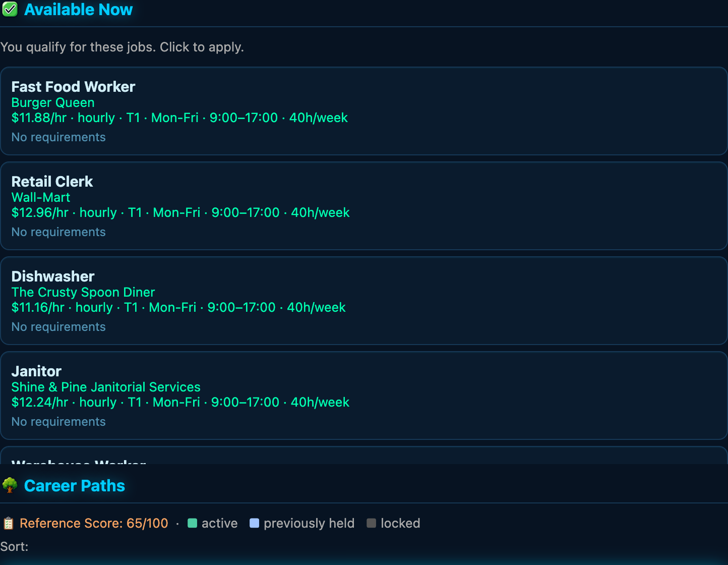Click the Career Paths heading

75,485
